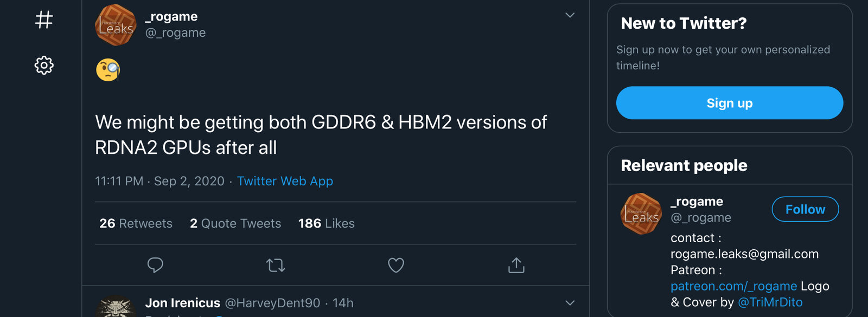The image size is (868, 317).
Task: Retweet the RDNA2 GPUs tweet
Action: pyautogui.click(x=276, y=265)
